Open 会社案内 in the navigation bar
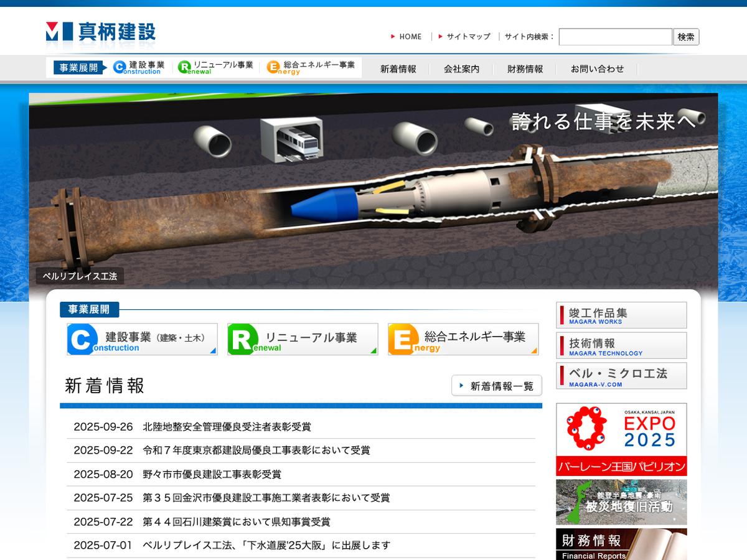This screenshot has height=560, width=747. [461, 69]
